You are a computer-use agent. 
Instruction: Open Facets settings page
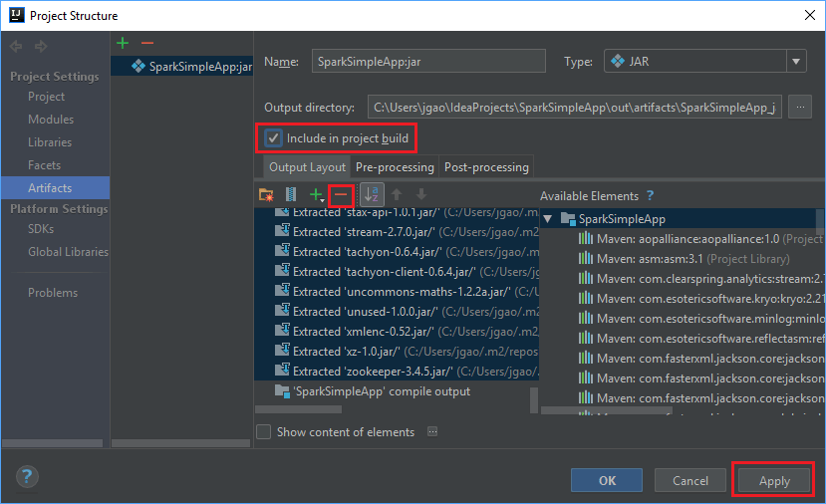[44, 164]
